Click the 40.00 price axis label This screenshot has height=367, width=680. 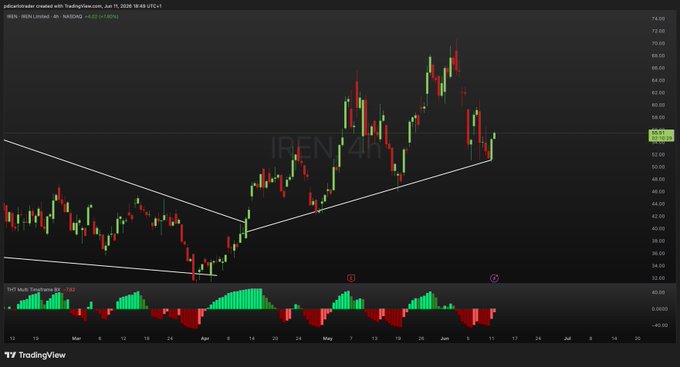[x=658, y=228]
